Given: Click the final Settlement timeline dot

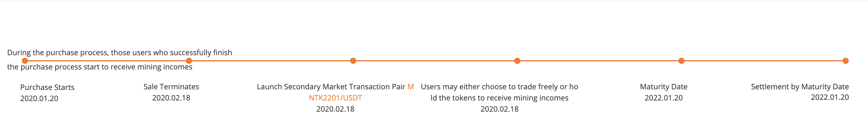Looking at the screenshot, I should (x=845, y=61).
